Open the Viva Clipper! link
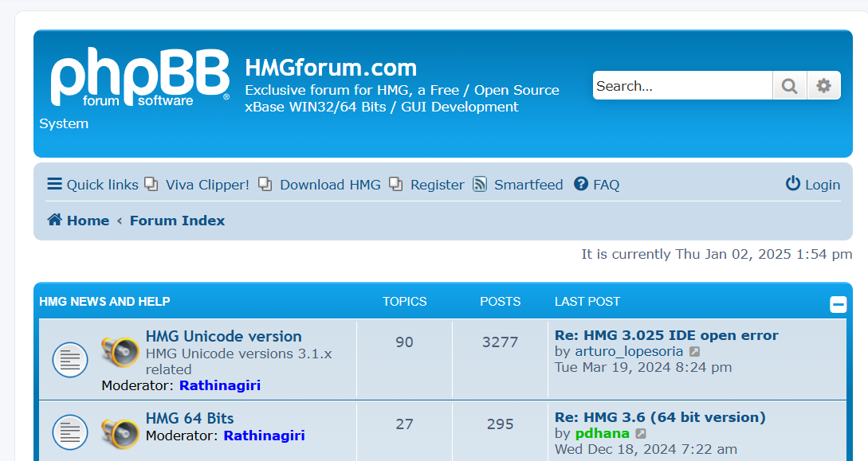 point(207,185)
